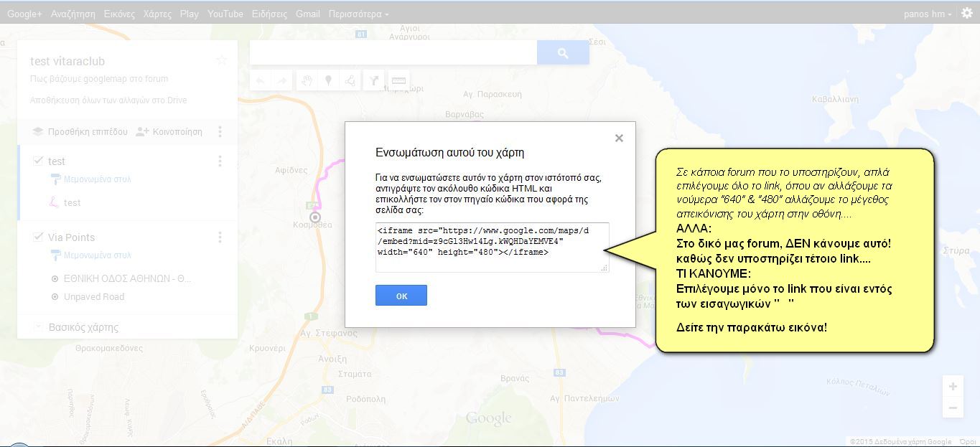Select the Unpaved Road list item
The width and height of the screenshot is (980, 447).
tap(94, 297)
